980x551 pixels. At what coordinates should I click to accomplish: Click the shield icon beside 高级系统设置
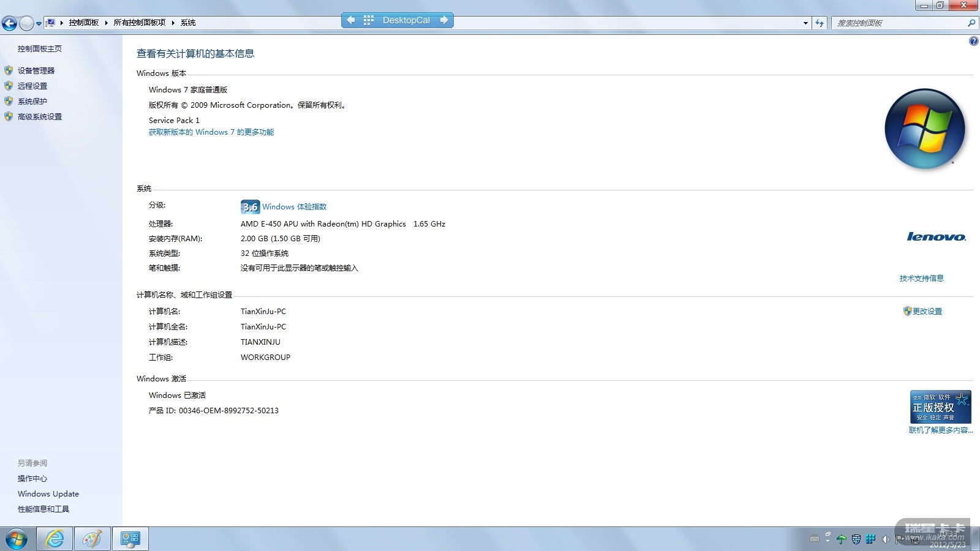(x=9, y=116)
